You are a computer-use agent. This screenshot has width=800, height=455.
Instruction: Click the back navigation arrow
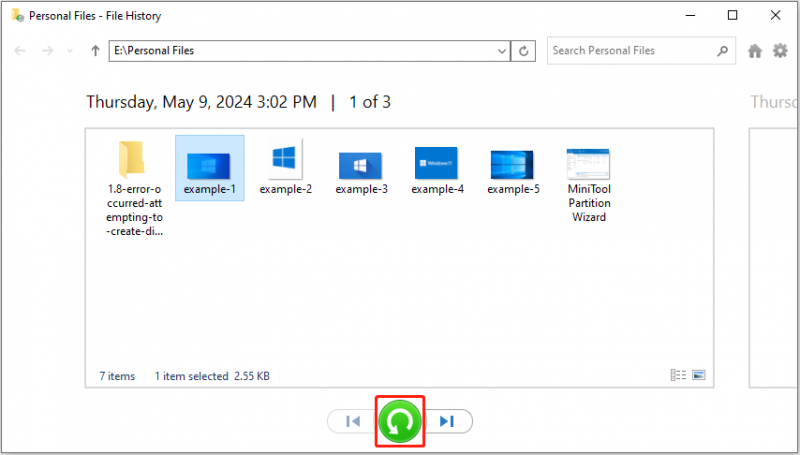(20, 50)
